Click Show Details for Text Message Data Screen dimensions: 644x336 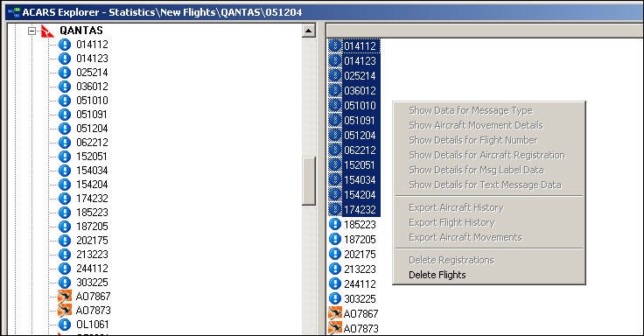point(485,185)
